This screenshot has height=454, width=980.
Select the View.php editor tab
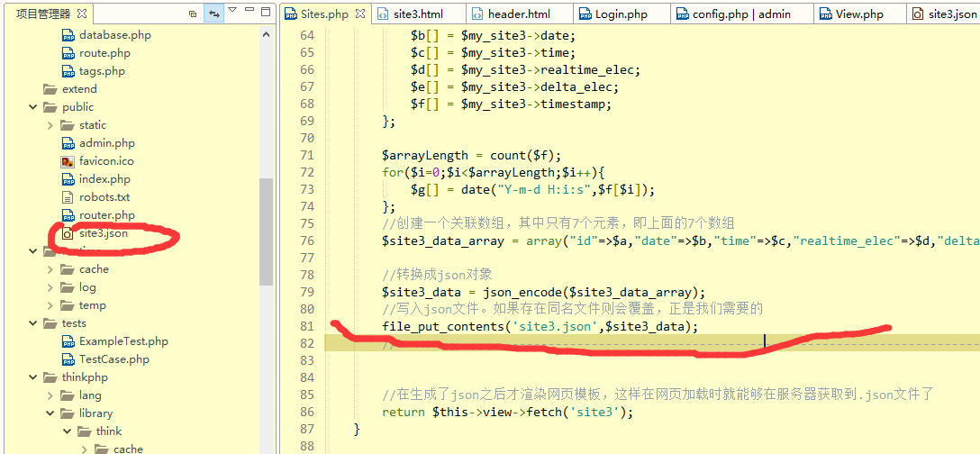[x=859, y=14]
